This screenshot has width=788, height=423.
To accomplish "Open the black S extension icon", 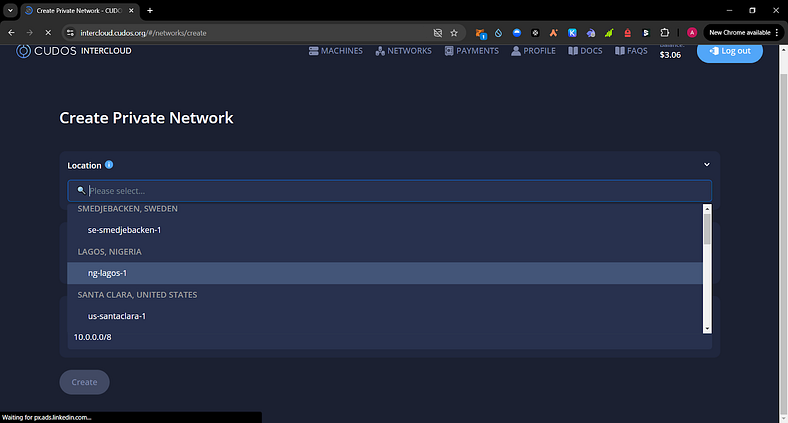I will coord(646,33).
